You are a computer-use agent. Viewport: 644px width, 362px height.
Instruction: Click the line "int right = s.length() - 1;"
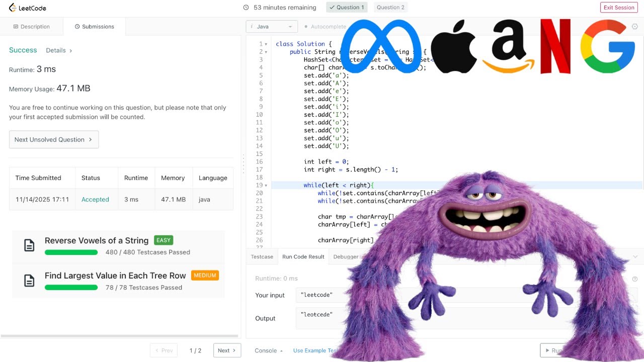pyautogui.click(x=351, y=170)
